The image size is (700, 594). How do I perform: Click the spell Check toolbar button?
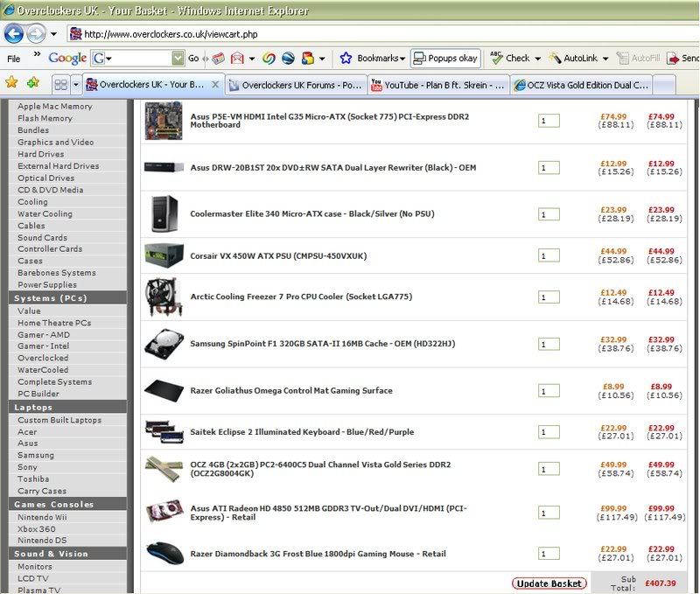[x=509, y=59]
